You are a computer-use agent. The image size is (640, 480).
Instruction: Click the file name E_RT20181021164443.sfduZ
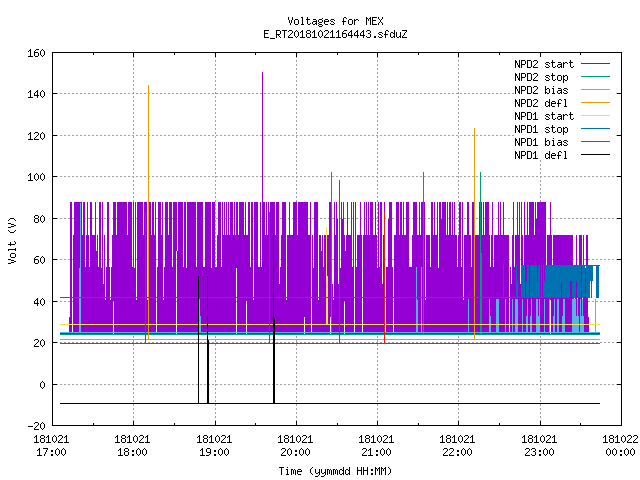335,34
